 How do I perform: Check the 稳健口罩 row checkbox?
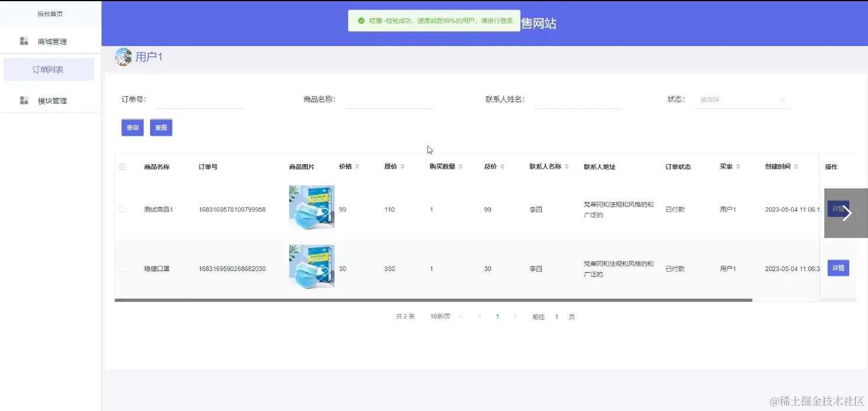pyautogui.click(x=122, y=269)
